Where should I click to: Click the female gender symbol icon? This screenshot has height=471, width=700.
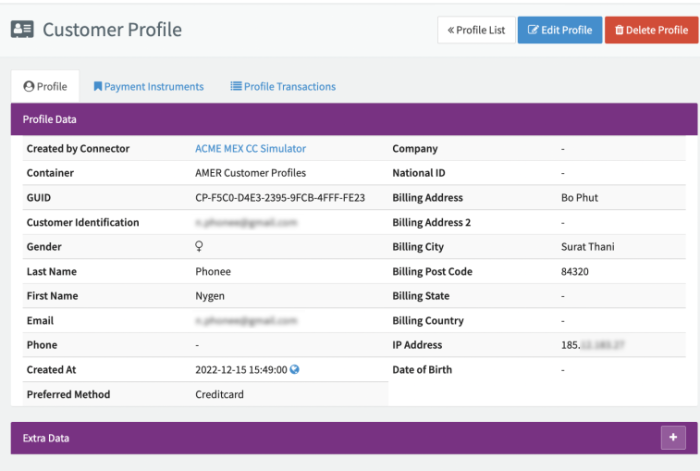pos(199,246)
